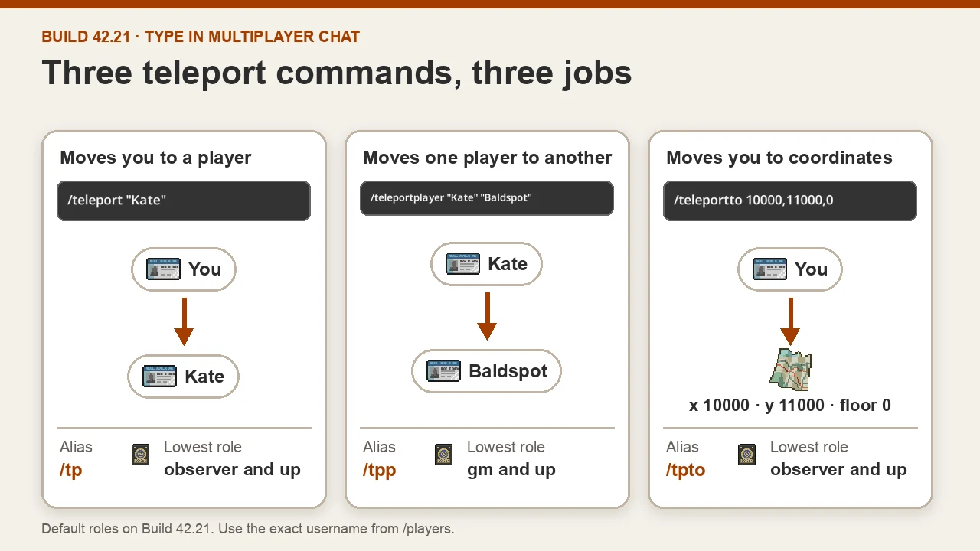980x551 pixels.
Task: Click the ID card icon in the first card's You pill
Action: pos(163,269)
